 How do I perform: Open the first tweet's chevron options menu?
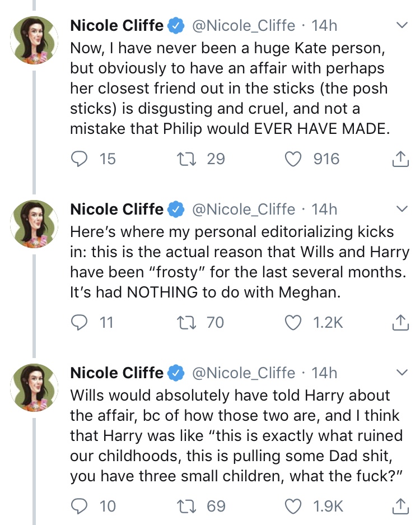401,26
